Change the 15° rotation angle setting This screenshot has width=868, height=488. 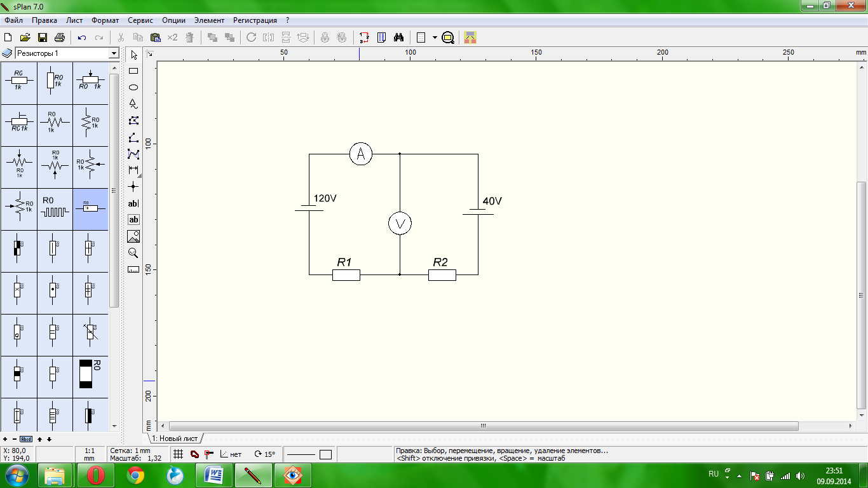pos(264,454)
